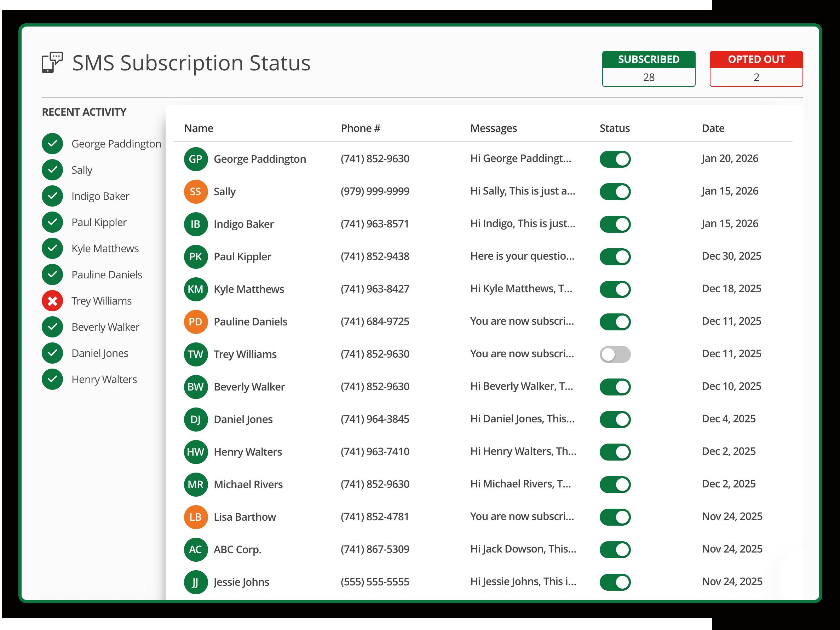Screen dimensions: 840x630
Task: Turn off the ABC Corp. status toggle
Action: [615, 549]
